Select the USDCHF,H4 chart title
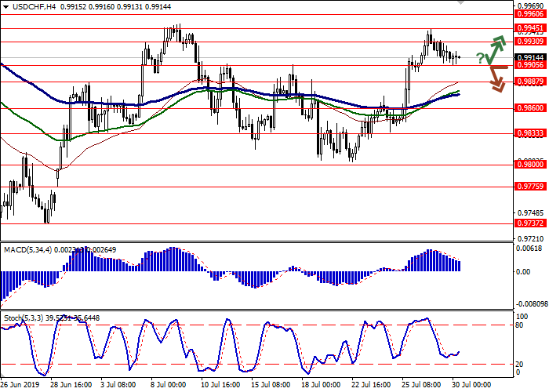 (25, 5)
